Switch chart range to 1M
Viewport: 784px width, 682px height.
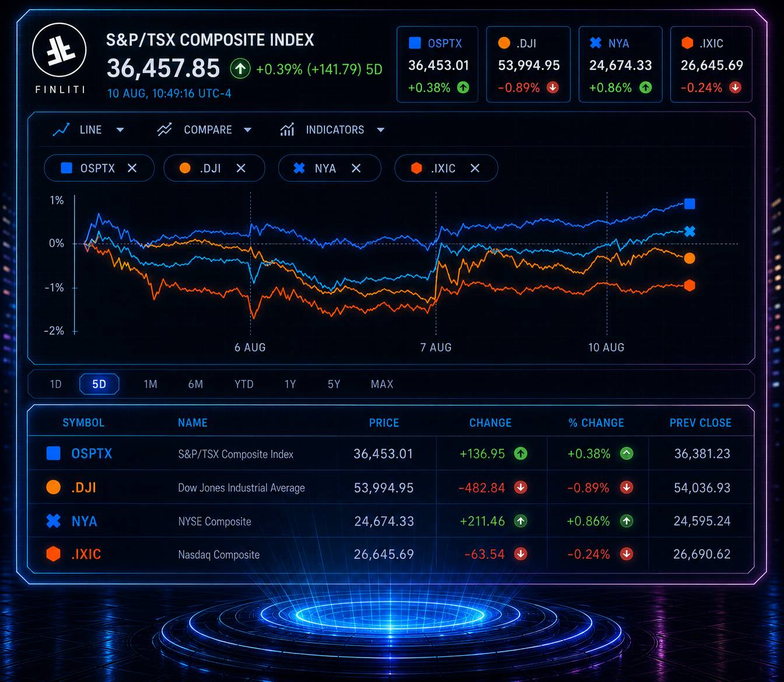[x=150, y=384]
